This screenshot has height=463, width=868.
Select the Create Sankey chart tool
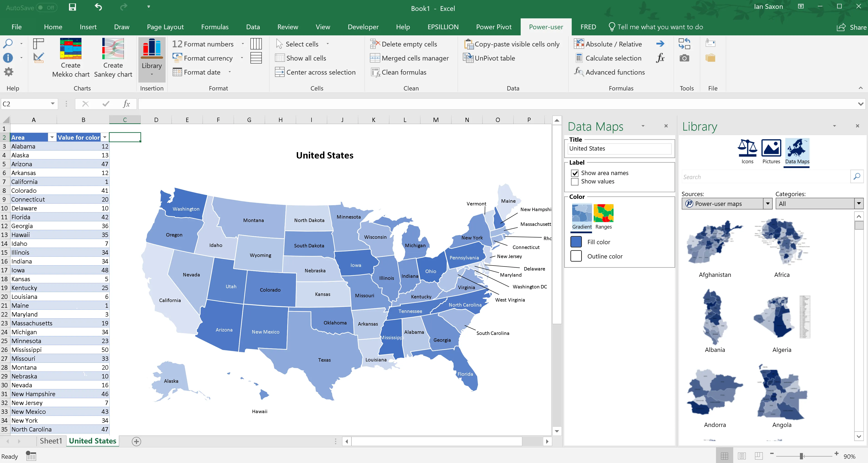pyautogui.click(x=113, y=58)
